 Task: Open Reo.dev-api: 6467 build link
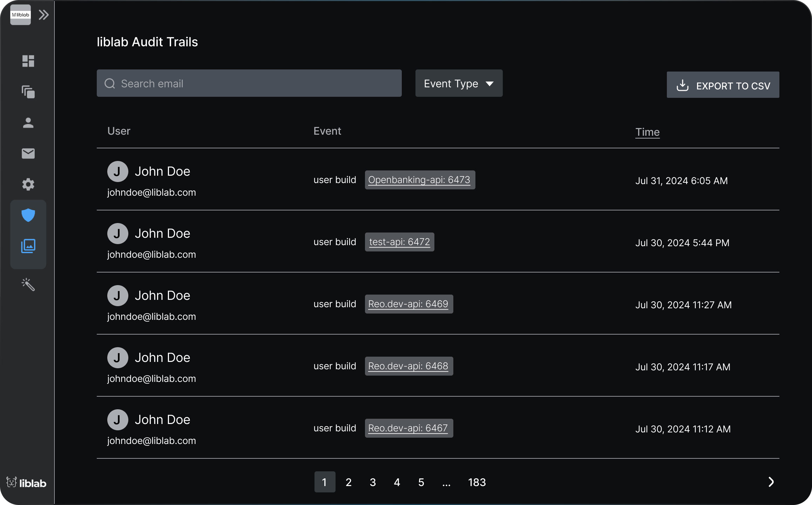pyautogui.click(x=408, y=428)
